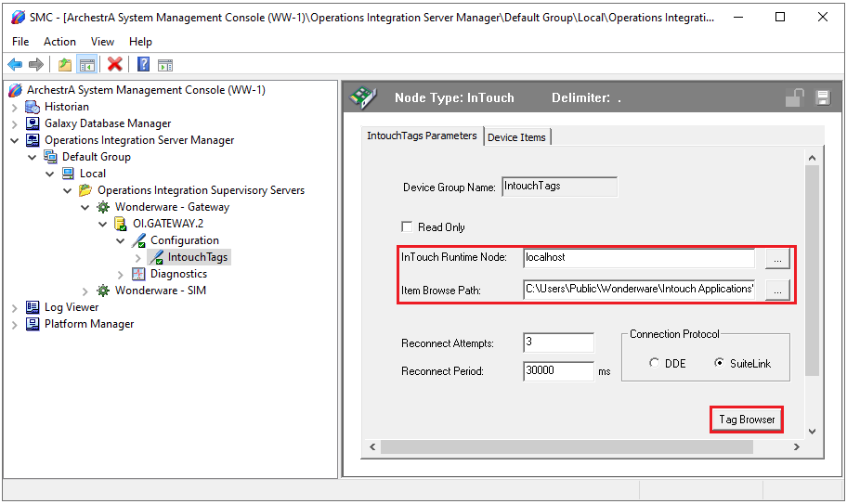
Task: Collapse the Default Group node
Action: pyautogui.click(x=32, y=158)
